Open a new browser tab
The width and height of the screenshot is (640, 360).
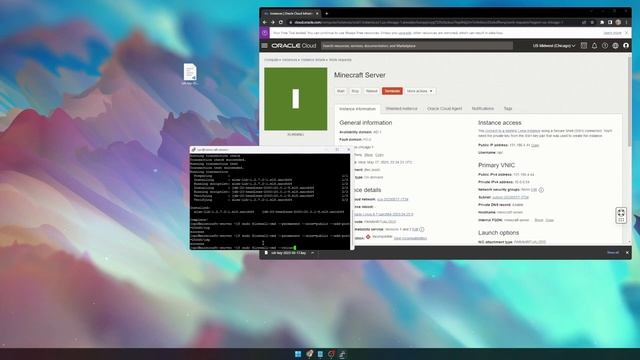click(327, 13)
